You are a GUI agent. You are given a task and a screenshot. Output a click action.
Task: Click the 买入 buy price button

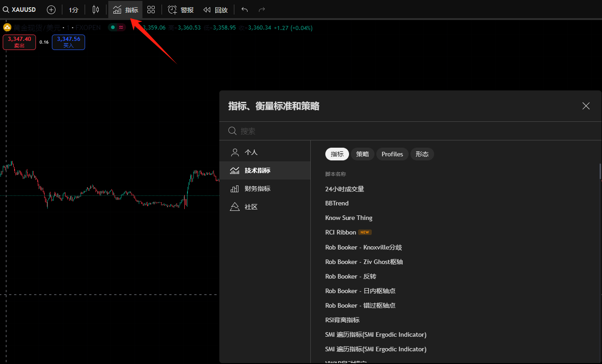(68, 42)
